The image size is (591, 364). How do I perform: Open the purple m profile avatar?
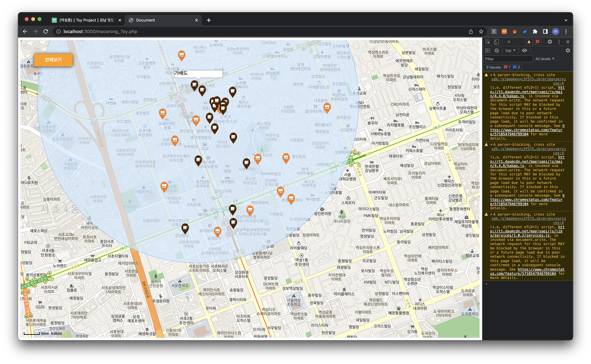(x=555, y=31)
